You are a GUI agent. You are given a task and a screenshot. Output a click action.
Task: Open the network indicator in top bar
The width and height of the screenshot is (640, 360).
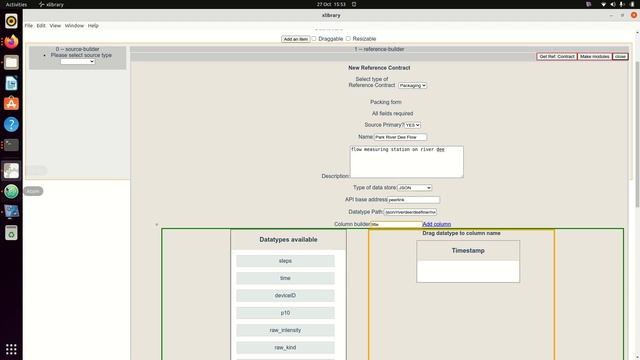(604, 4)
